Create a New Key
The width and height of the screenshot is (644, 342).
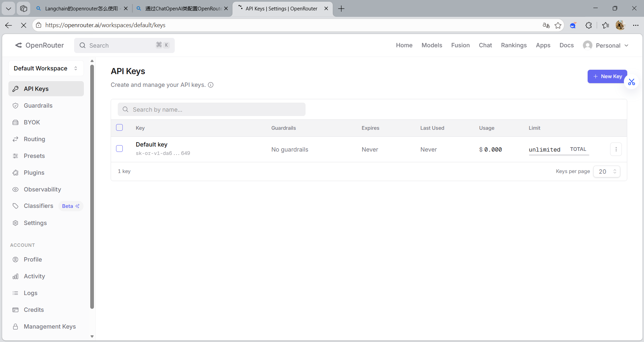click(x=607, y=76)
